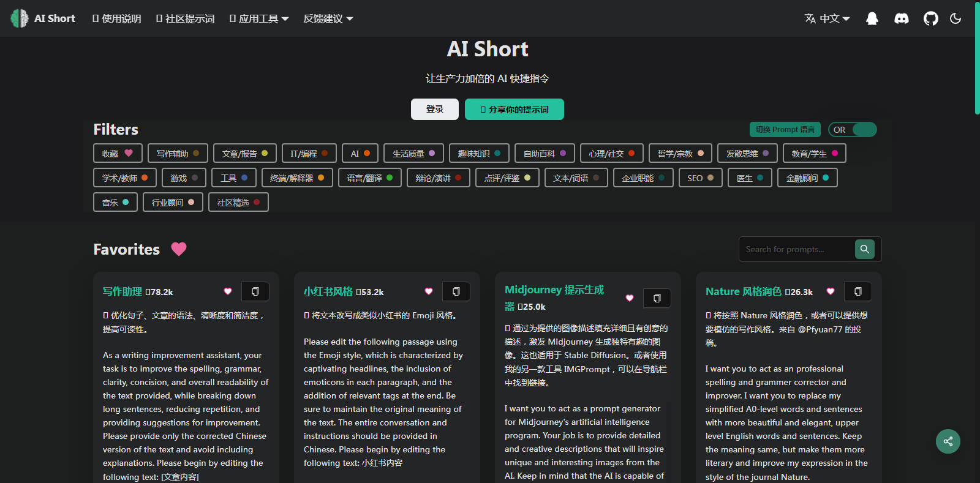
Task: Click the 切换 Prompt 语言 button
Action: (785, 130)
